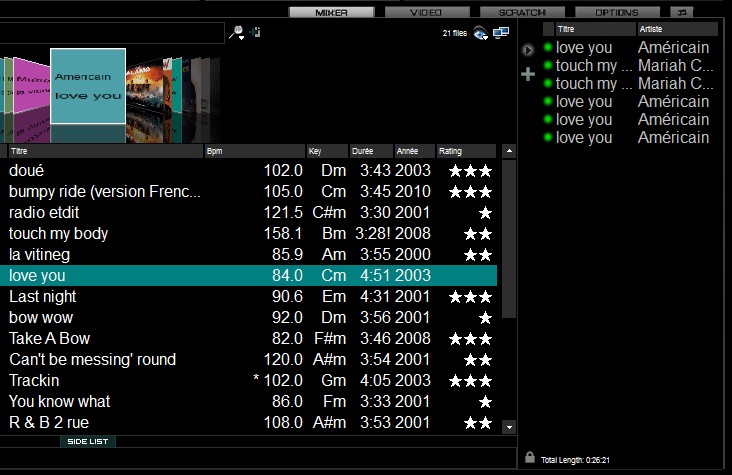Click the small icon right of OPTIONS

point(682,12)
